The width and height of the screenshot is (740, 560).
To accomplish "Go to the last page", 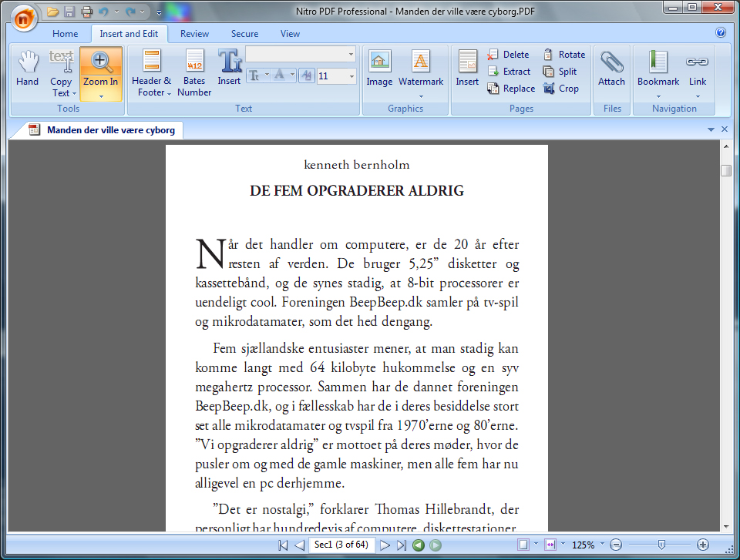I will [401, 545].
